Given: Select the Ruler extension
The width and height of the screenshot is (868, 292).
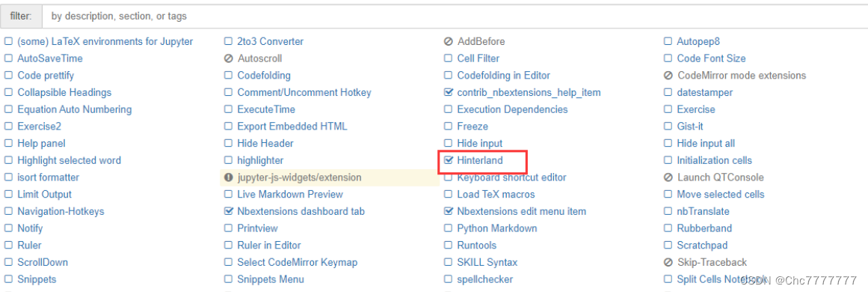Looking at the screenshot, I should 29,245.
